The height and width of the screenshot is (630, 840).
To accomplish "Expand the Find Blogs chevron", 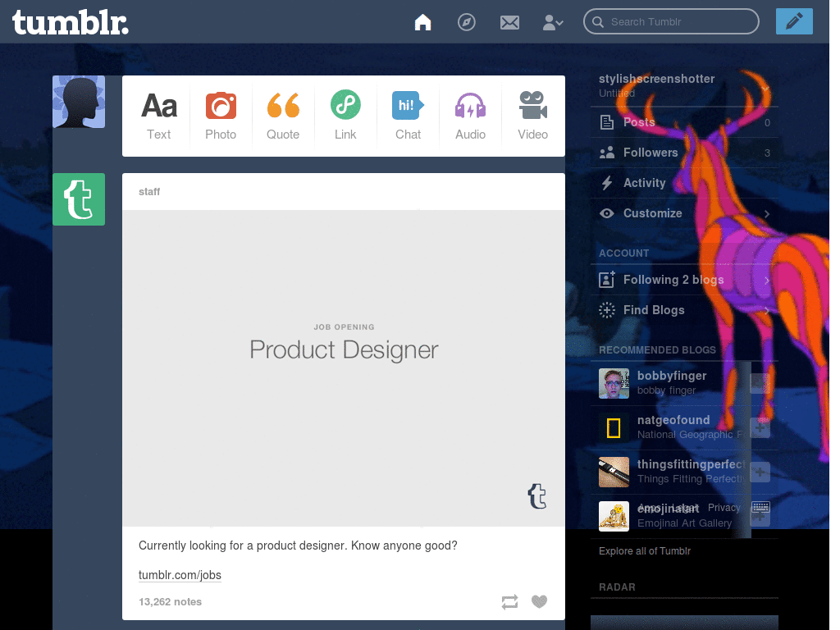I will tap(767, 311).
